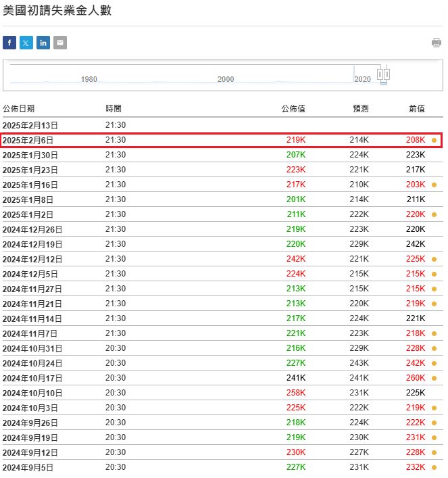Share page via LinkedIn icon
Screen dimensions: 448x478
click(x=43, y=43)
